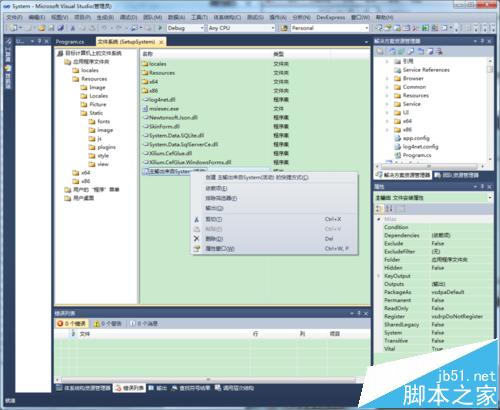Toggle the 0 个警告 warnings filter button
Screen dimensions: 500x410
point(108,323)
